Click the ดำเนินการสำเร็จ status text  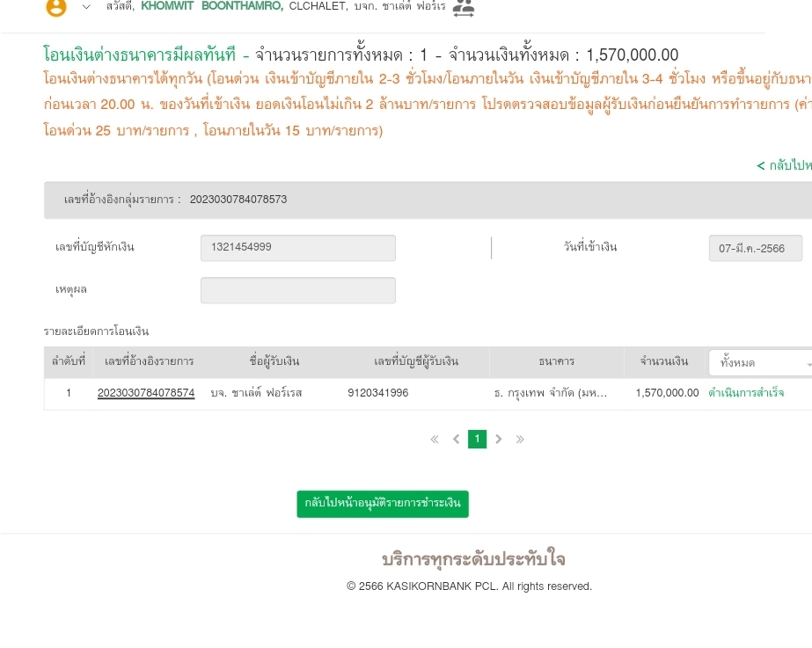pyautogui.click(x=746, y=393)
